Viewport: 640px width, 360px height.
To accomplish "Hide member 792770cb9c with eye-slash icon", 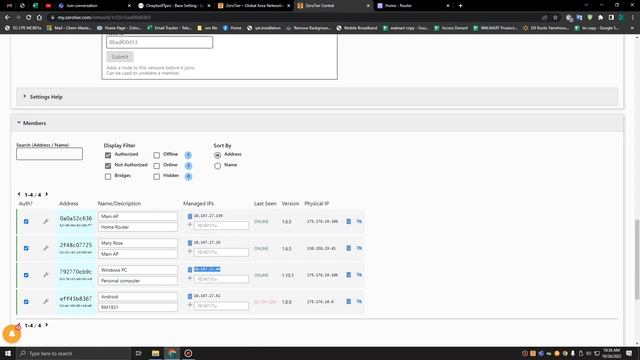I will [359, 275].
